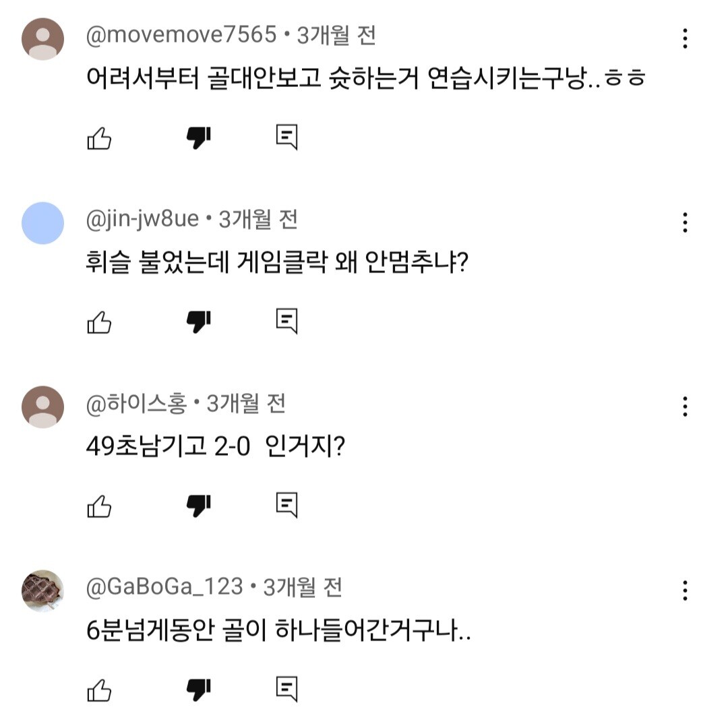Reply to @GaBoGa_123's comment
The height and width of the screenshot is (728, 728).
[x=287, y=688]
